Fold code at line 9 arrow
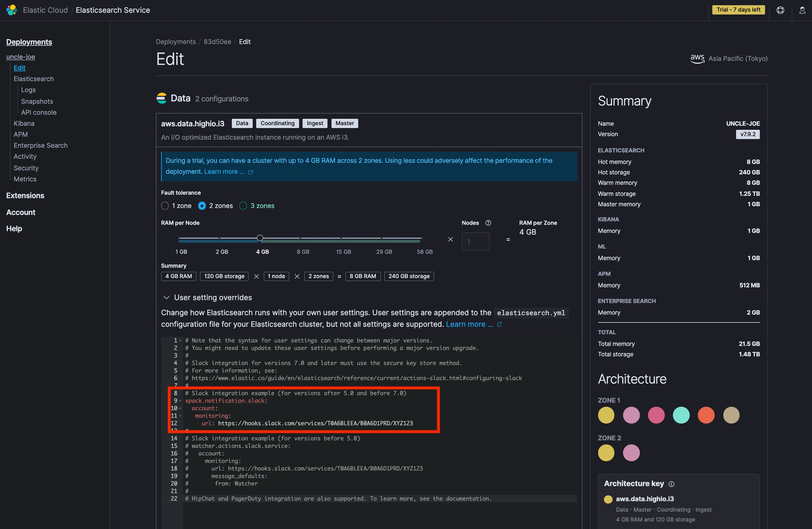This screenshot has width=812, height=529. 180,401
